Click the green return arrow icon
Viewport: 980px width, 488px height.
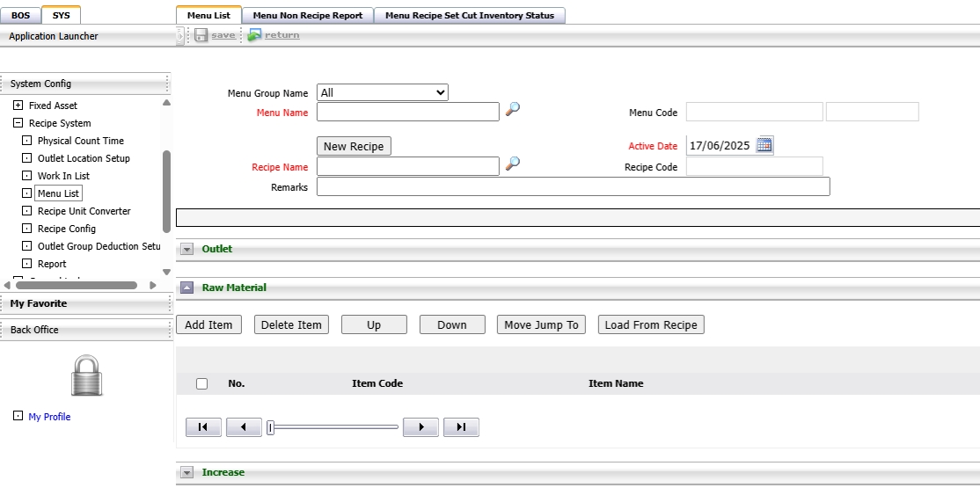254,35
